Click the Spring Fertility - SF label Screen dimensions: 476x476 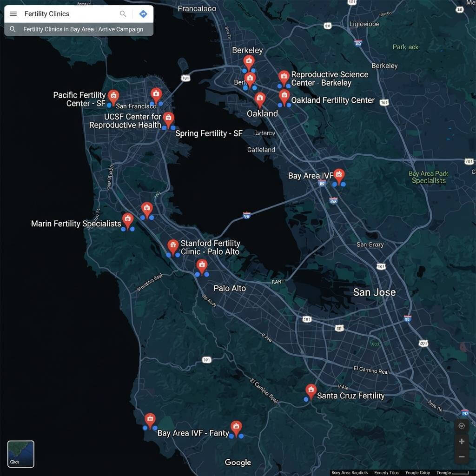coord(209,133)
